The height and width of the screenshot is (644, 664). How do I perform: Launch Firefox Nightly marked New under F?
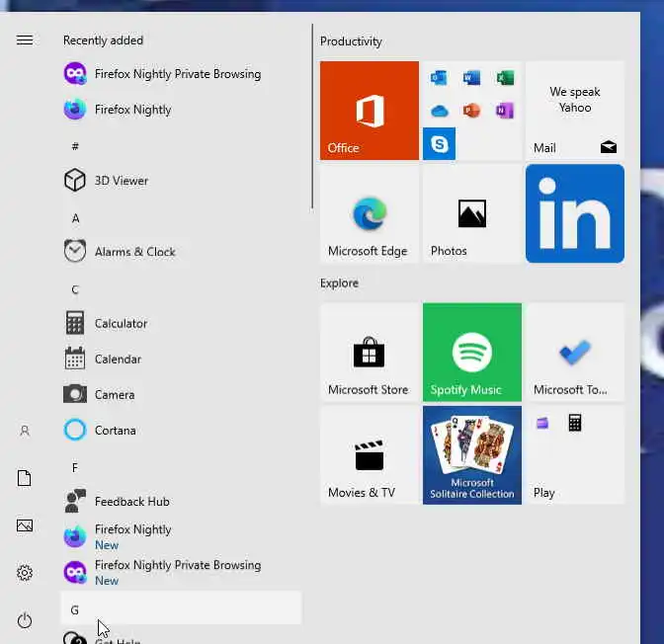pos(181,537)
